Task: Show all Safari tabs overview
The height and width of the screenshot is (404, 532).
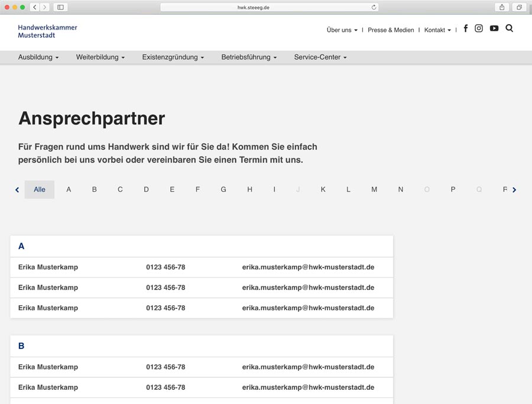Action: (x=519, y=7)
